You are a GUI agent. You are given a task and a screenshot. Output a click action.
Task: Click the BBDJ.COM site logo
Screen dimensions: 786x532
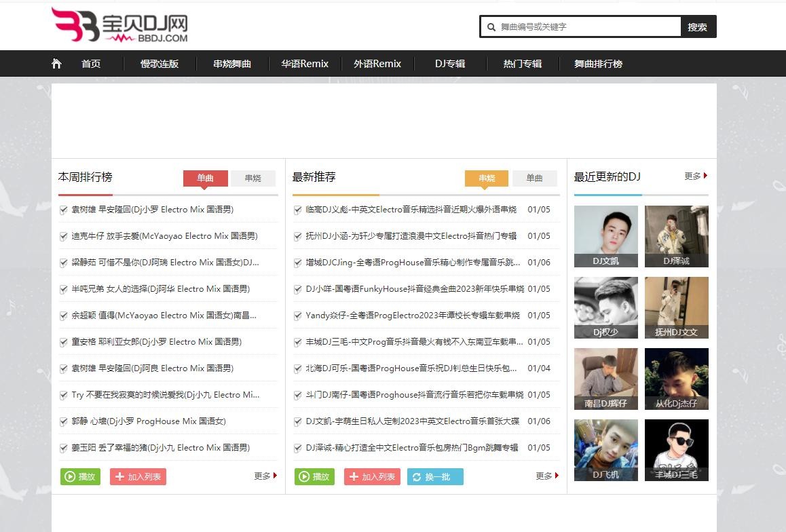pos(119,26)
